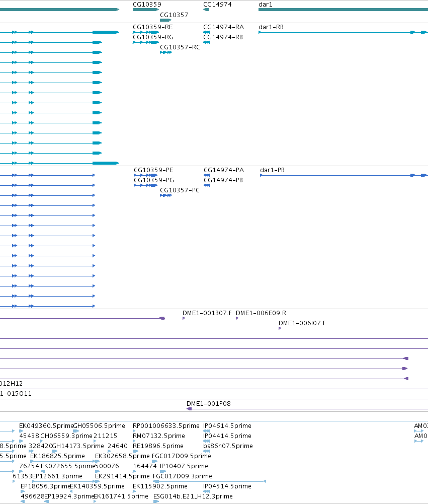Select the CG14974 gene label

[x=217, y=5]
